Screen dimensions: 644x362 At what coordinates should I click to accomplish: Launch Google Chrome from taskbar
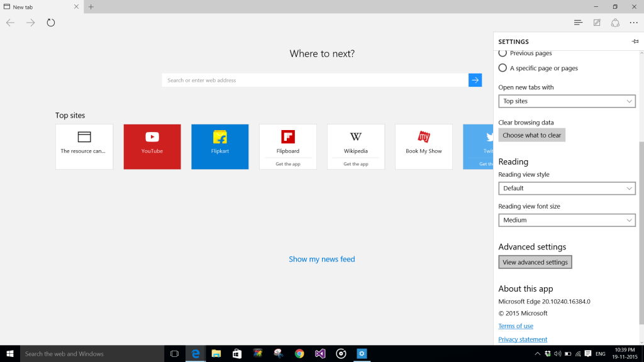click(x=299, y=353)
